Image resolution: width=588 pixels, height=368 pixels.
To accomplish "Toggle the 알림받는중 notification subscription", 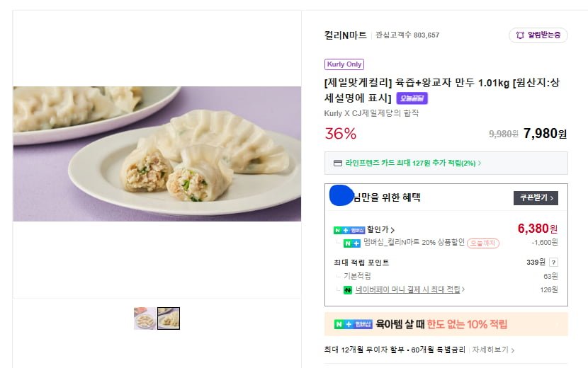I will click(538, 35).
